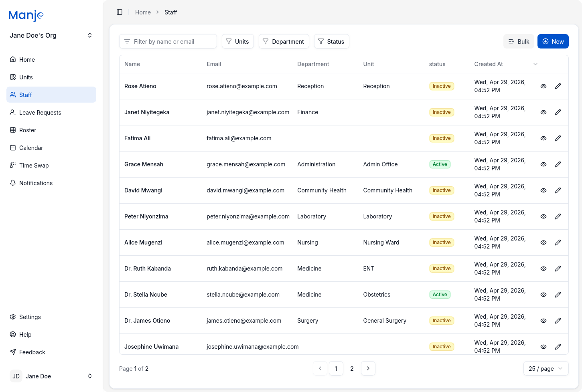Open the Manje logo
Screen dimensions: 582x392
(26, 16)
